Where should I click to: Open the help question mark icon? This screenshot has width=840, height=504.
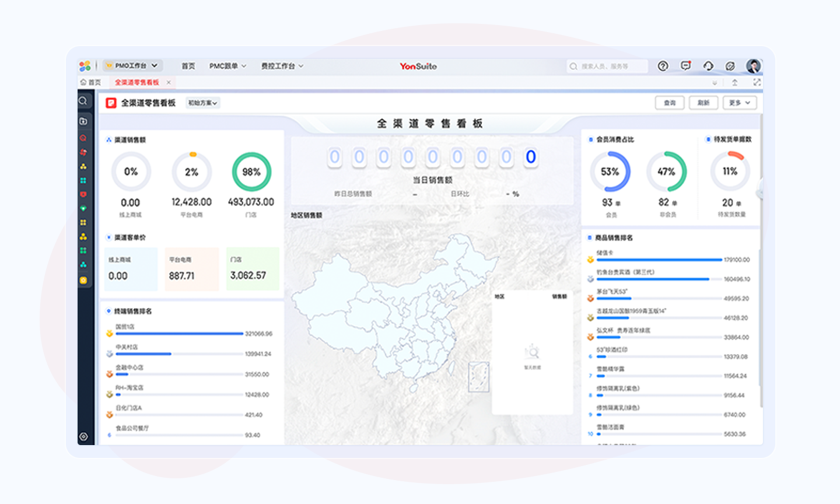coord(663,66)
